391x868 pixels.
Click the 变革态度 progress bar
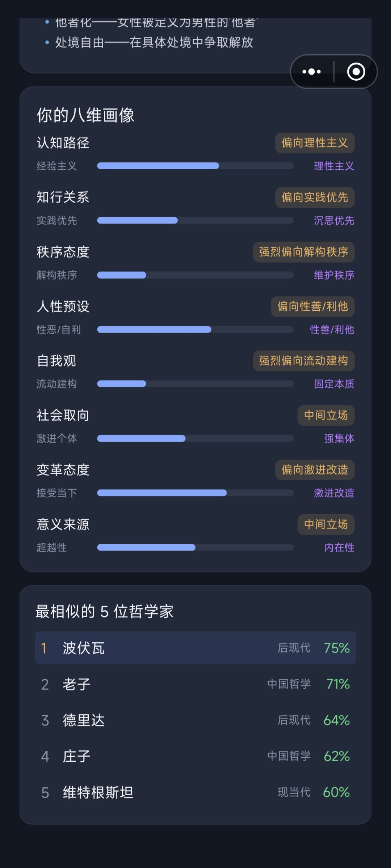(x=195, y=493)
